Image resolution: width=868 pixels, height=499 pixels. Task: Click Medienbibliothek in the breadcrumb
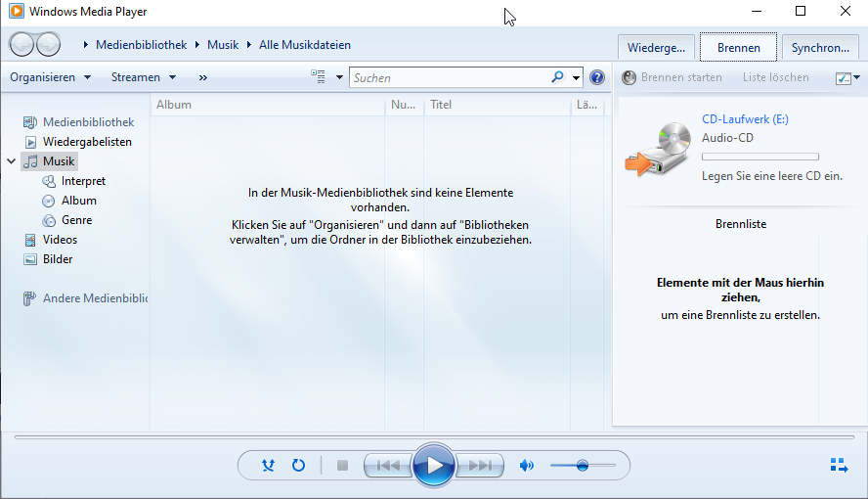point(141,45)
